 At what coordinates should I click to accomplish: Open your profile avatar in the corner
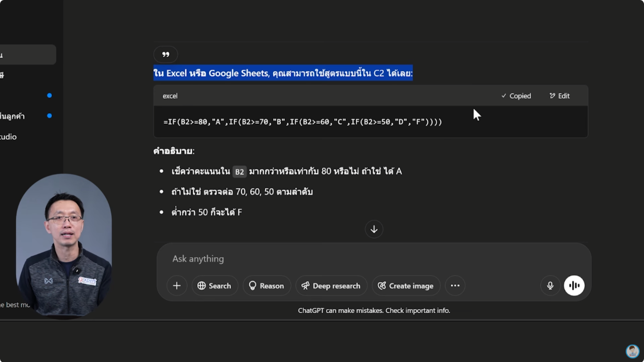(632, 351)
